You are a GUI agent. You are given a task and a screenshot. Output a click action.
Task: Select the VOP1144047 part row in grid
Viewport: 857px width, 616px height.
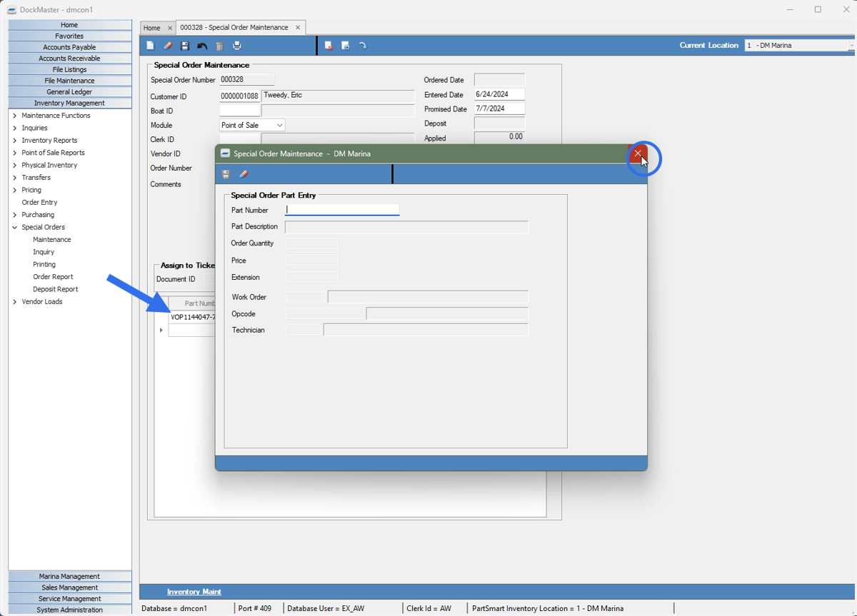click(x=191, y=317)
